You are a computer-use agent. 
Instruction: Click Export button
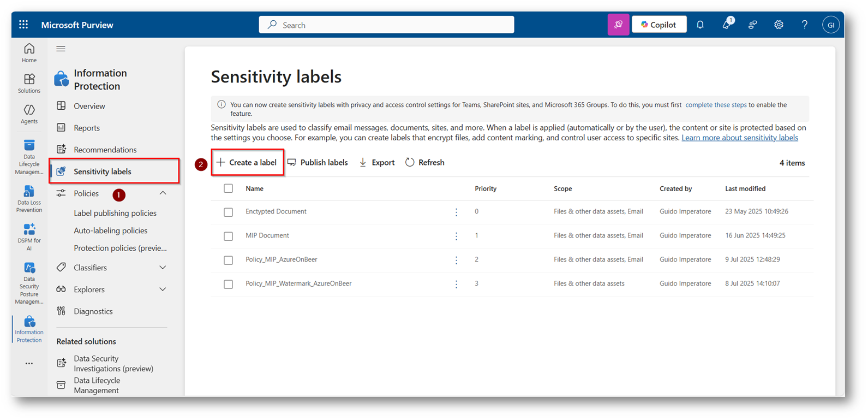[377, 162]
